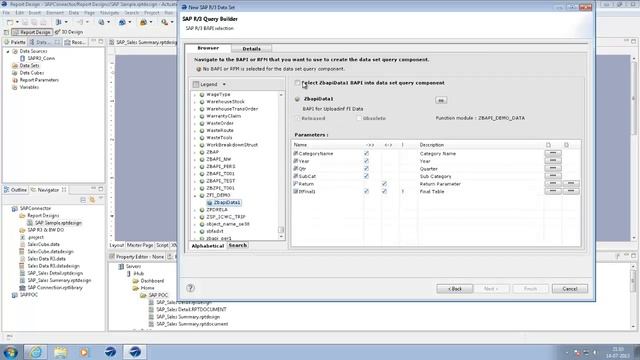
Task: Open the Outline tab
Action: 16,190
